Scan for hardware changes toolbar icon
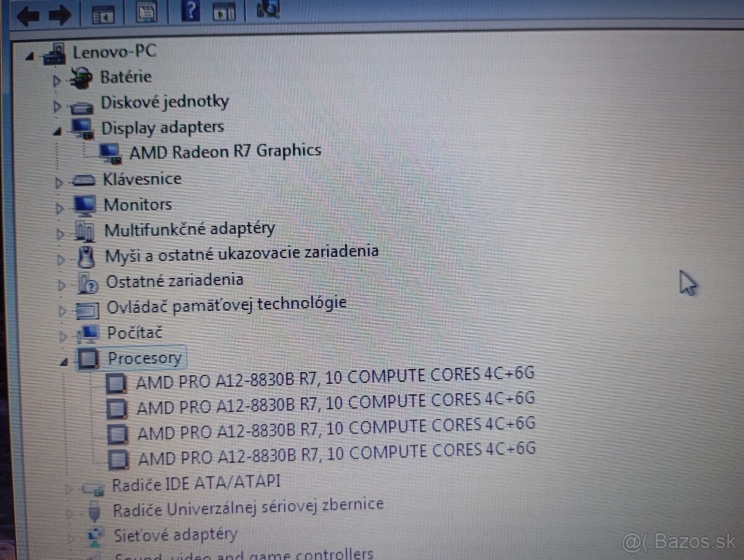 coord(268,9)
